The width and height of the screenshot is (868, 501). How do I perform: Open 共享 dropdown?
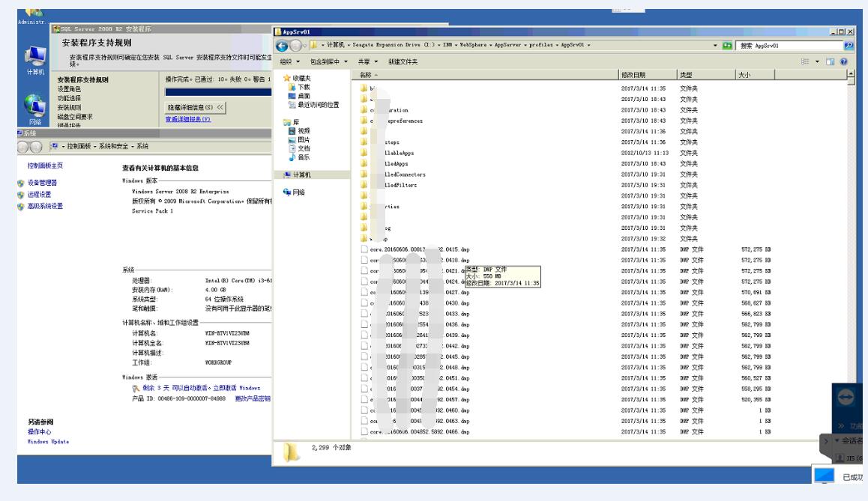coord(367,61)
